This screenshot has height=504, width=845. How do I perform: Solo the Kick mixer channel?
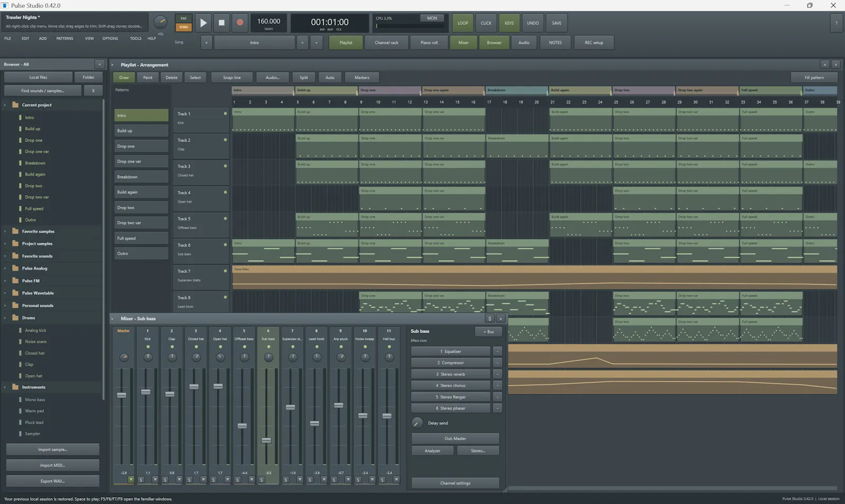[141, 480]
